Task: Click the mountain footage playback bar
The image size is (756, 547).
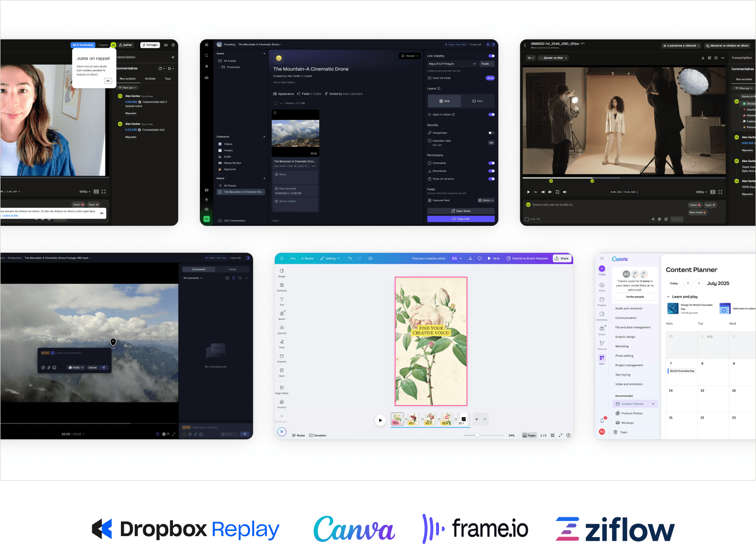Action: (89, 423)
